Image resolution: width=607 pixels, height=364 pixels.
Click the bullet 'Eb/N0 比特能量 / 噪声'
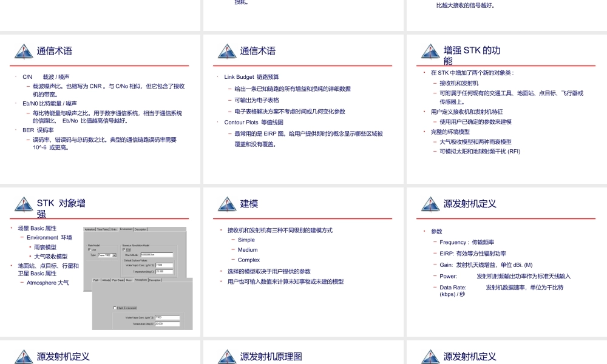(x=50, y=104)
